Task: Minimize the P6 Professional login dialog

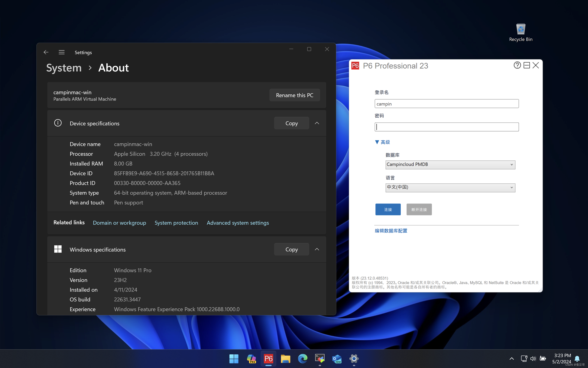Action: 527,65
